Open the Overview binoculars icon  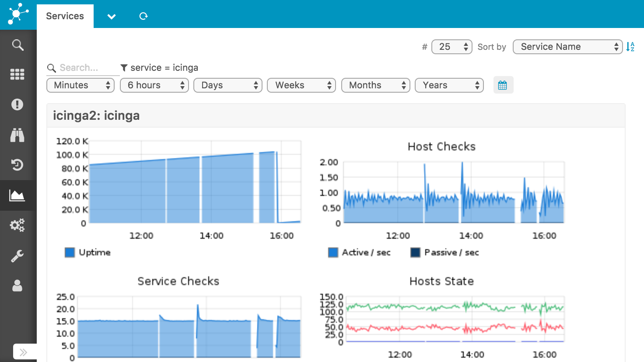(17, 135)
